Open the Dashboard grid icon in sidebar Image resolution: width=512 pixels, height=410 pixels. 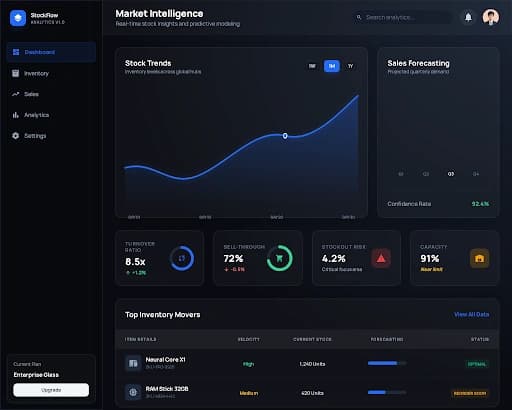pos(16,52)
